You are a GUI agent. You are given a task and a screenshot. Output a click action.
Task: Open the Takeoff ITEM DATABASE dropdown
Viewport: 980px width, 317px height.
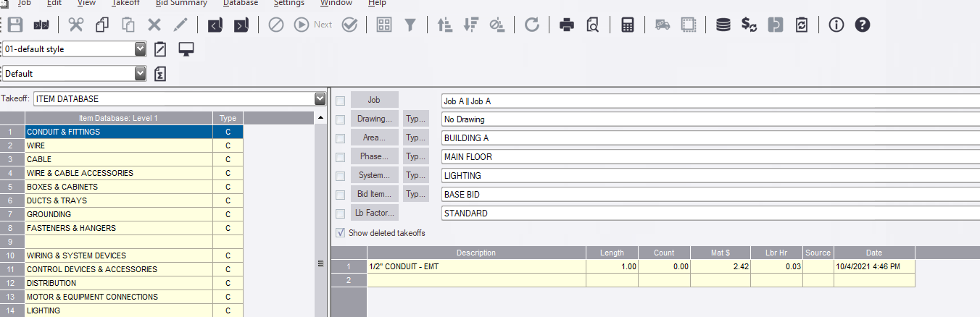coord(320,98)
